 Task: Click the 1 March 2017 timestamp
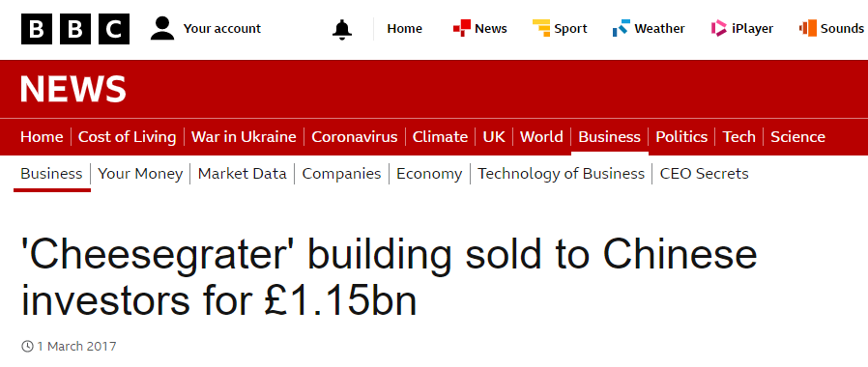click(76, 347)
